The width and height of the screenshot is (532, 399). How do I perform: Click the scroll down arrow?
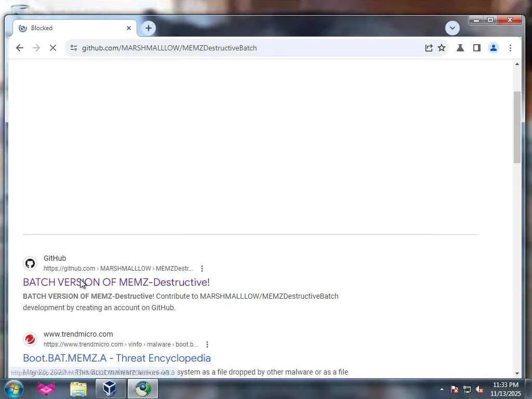pos(517,374)
